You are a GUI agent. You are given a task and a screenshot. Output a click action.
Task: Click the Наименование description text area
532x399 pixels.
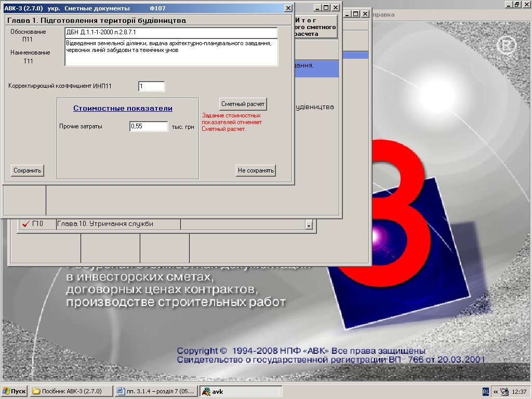[171, 52]
